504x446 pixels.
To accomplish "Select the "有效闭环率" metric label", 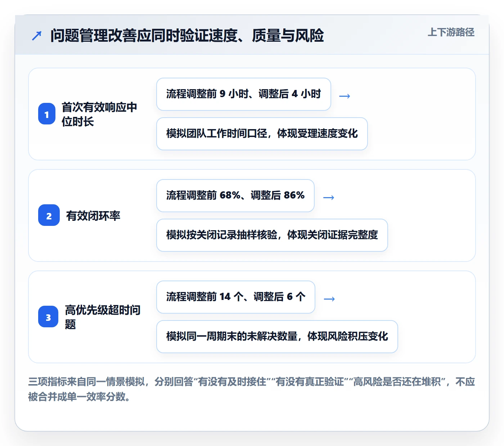I will click(x=93, y=216).
